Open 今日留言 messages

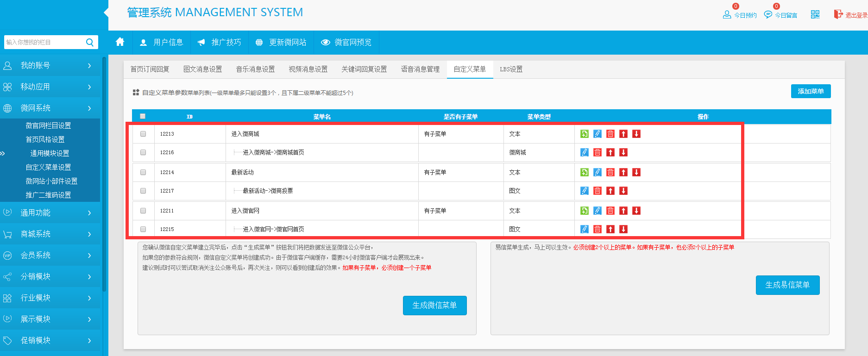[781, 15]
